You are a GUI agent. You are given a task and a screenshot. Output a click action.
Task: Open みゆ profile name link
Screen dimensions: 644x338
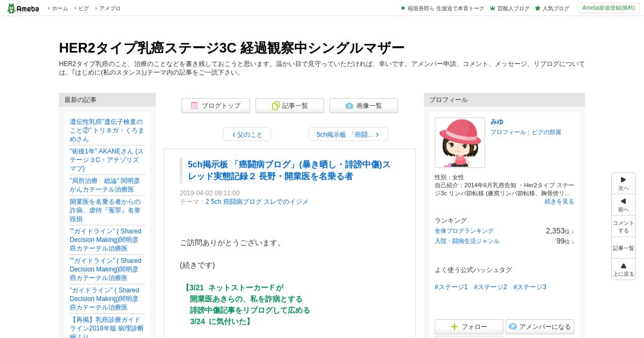pos(497,122)
